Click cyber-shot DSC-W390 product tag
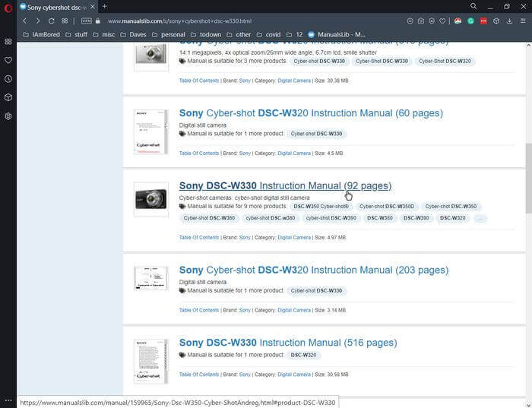 click(331, 218)
